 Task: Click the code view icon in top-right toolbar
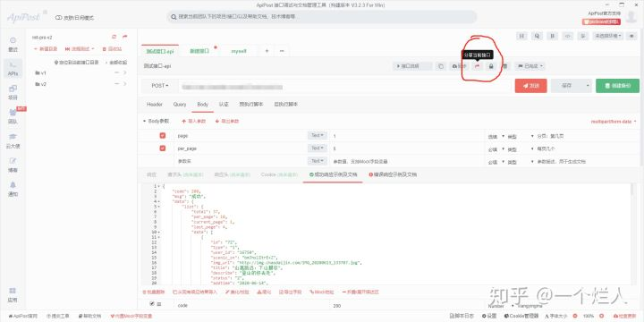(568, 36)
